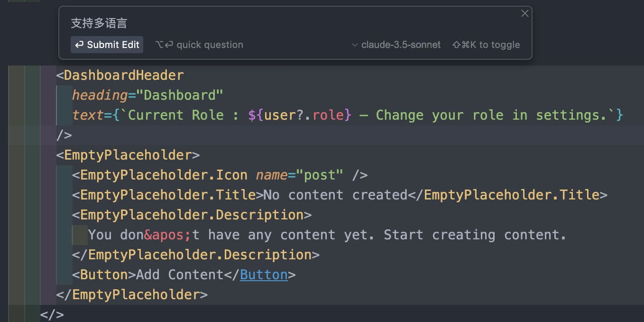Screen dimensions: 644x322
Task: Click the "post" value of the name attribute
Action: pyautogui.click(x=319, y=175)
